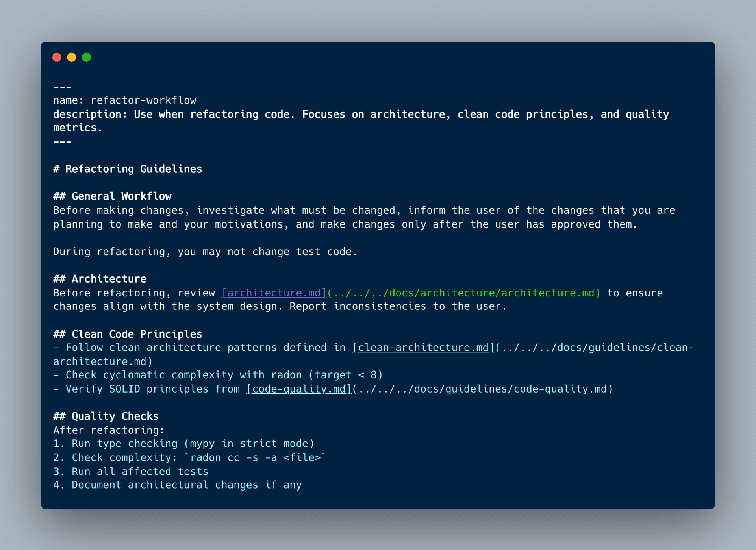756x550 pixels.
Task: Click the green docs/architecture/architecture.md path
Action: (464, 293)
